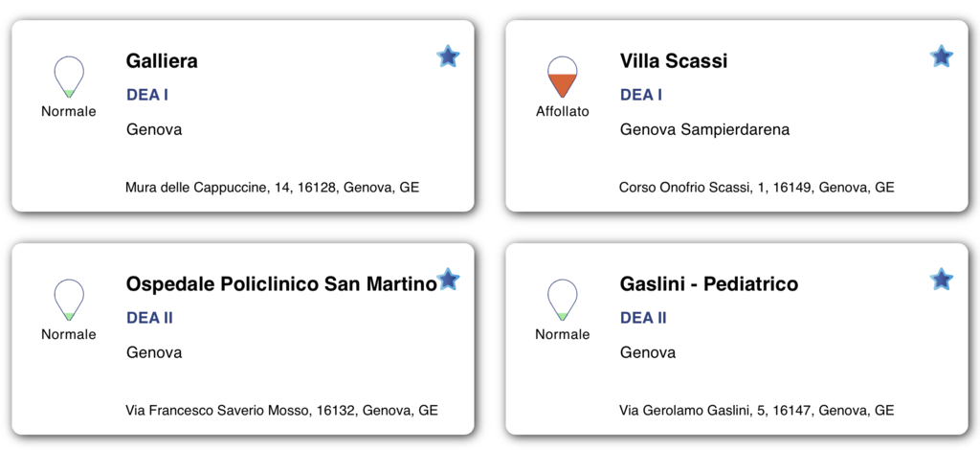Toggle favorite star for Villa Scassi
Image resolution: width=980 pixels, height=450 pixels.
tap(942, 56)
